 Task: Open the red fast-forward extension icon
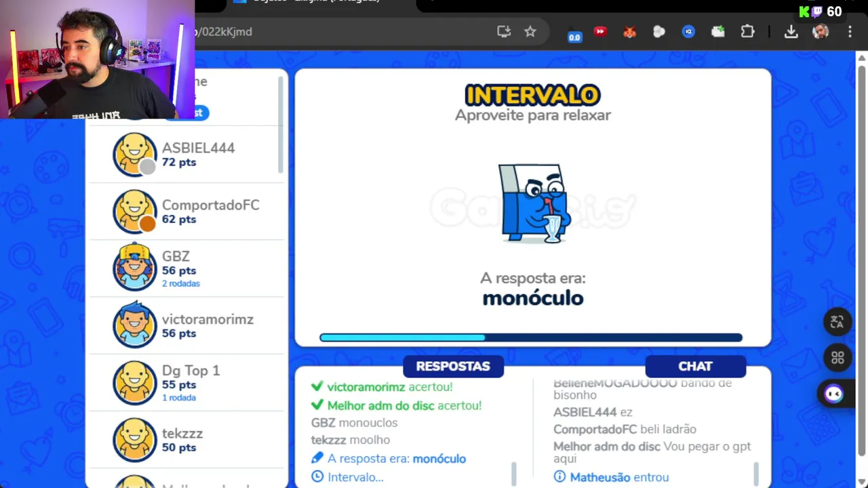[600, 31]
